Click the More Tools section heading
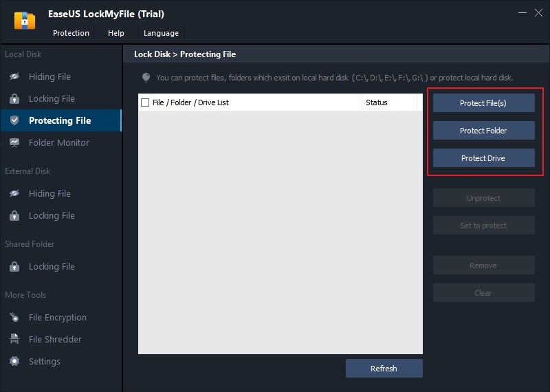The height and width of the screenshot is (392, 550). 25,295
